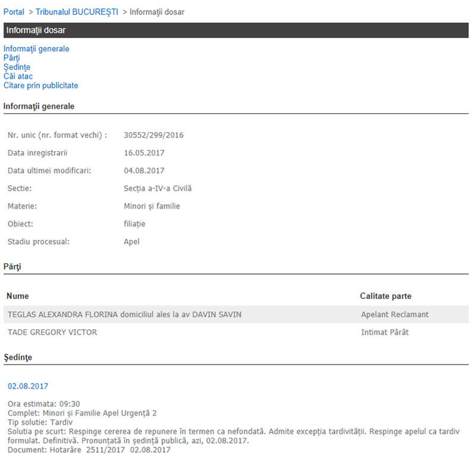476x458 pixels.
Task: Select the TEGLAS ALEXANDRA FLORINA party row
Action: click(x=236, y=314)
